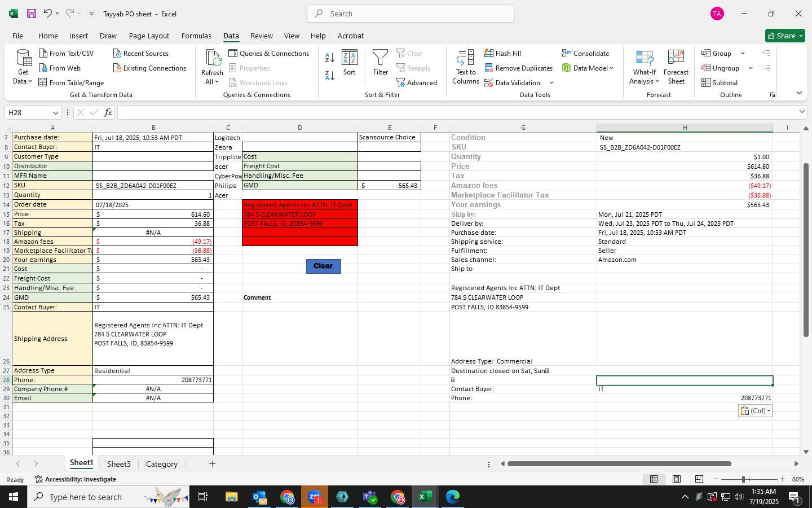
Task: Adjust the zoom slider handle
Action: click(744, 479)
